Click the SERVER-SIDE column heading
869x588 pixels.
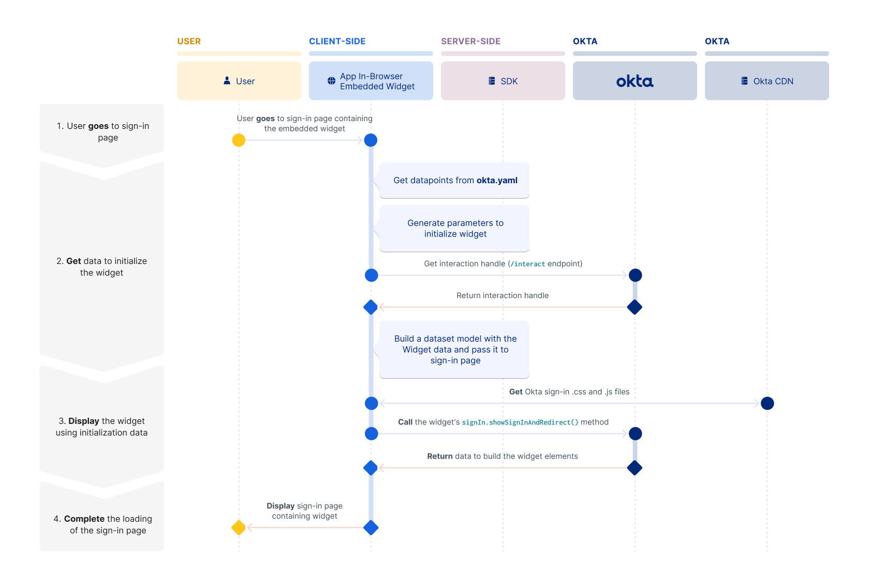point(470,41)
